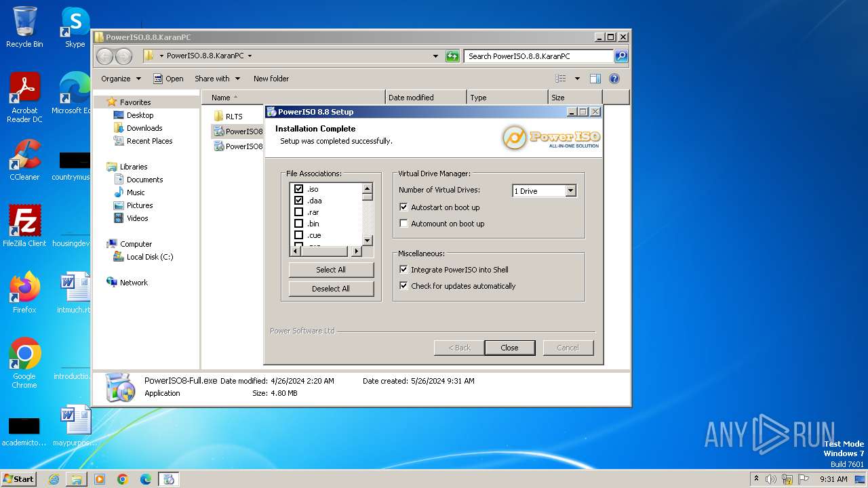Open the Organize dropdown menu
Screen dimensions: 868x488
(121, 79)
